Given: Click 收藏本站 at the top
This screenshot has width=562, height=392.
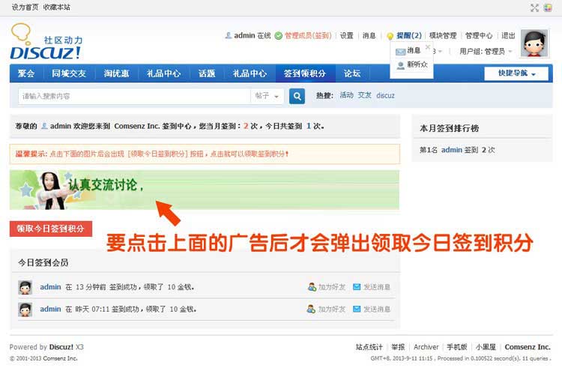Looking at the screenshot, I should [x=57, y=7].
